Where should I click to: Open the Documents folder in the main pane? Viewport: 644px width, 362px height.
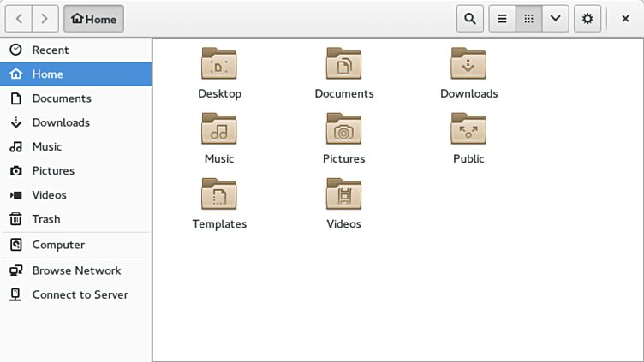(343, 65)
